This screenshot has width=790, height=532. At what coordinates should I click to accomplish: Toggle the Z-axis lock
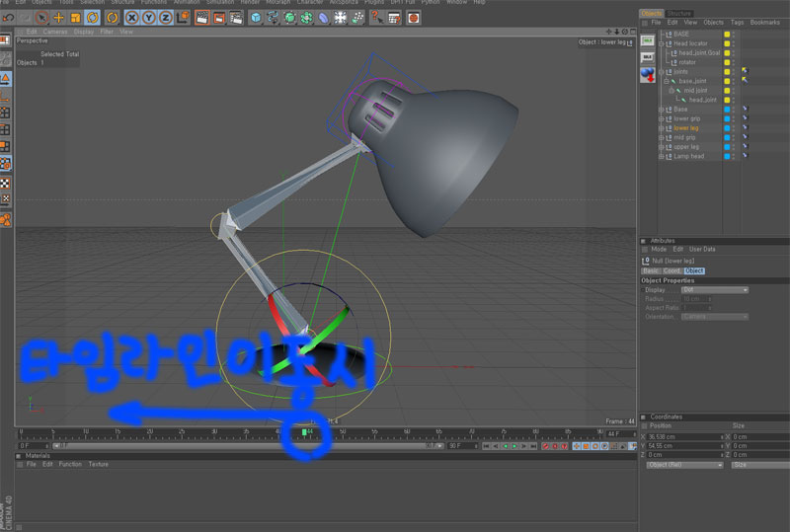[165, 18]
